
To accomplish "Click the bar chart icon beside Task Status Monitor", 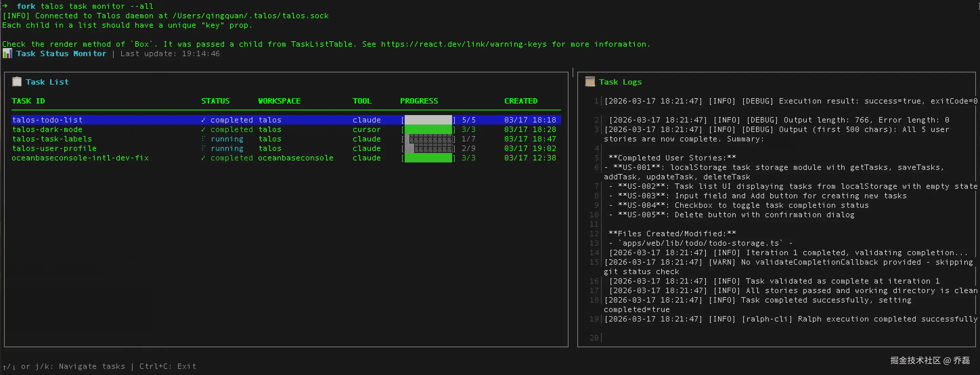I will click(x=7, y=53).
